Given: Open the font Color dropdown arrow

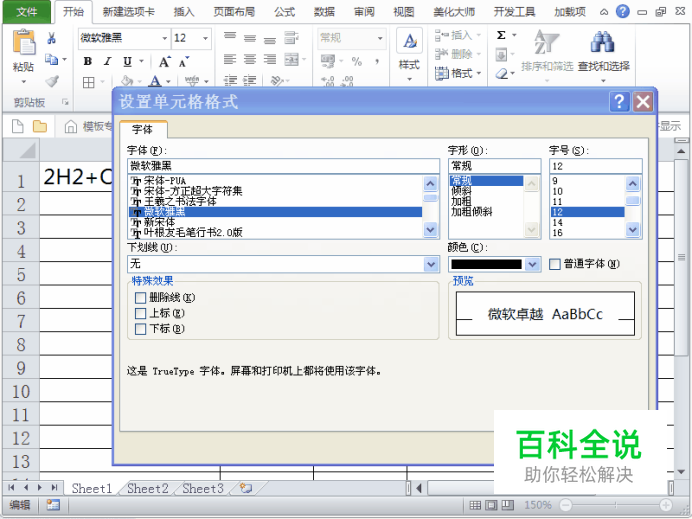Looking at the screenshot, I should click(x=533, y=264).
